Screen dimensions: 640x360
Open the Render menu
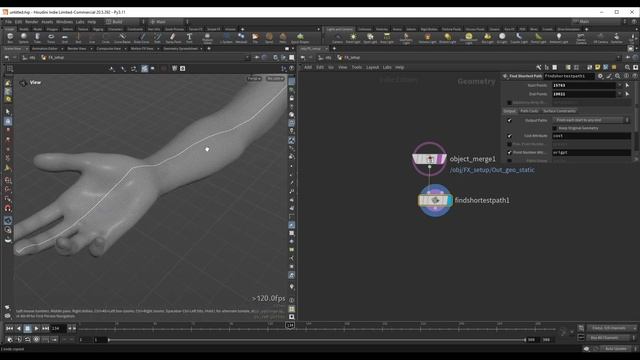31,22
